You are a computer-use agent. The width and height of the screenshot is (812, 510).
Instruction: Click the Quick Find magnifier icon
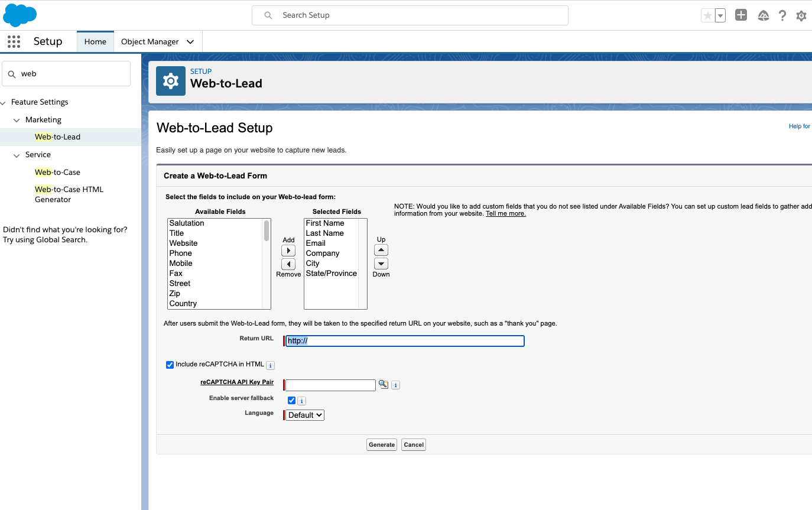(12, 74)
